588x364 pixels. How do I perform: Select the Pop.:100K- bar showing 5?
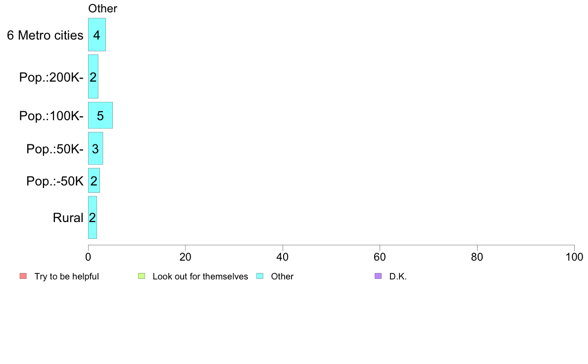pos(100,115)
